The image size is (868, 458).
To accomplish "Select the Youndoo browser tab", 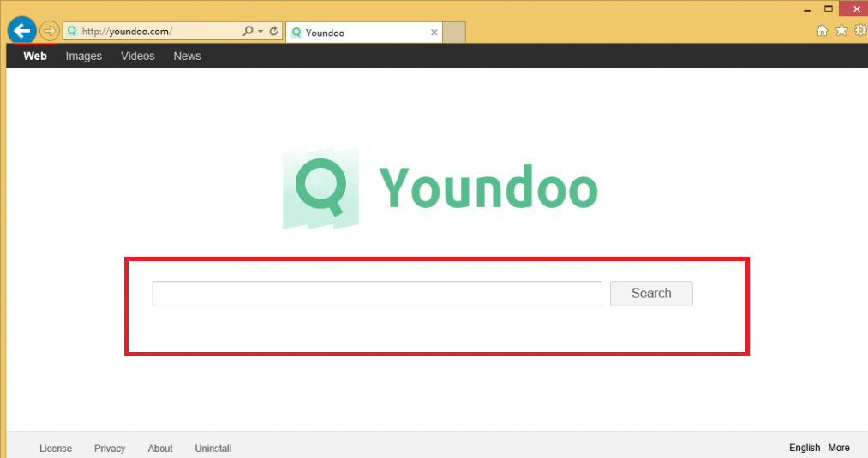I will 363,33.
